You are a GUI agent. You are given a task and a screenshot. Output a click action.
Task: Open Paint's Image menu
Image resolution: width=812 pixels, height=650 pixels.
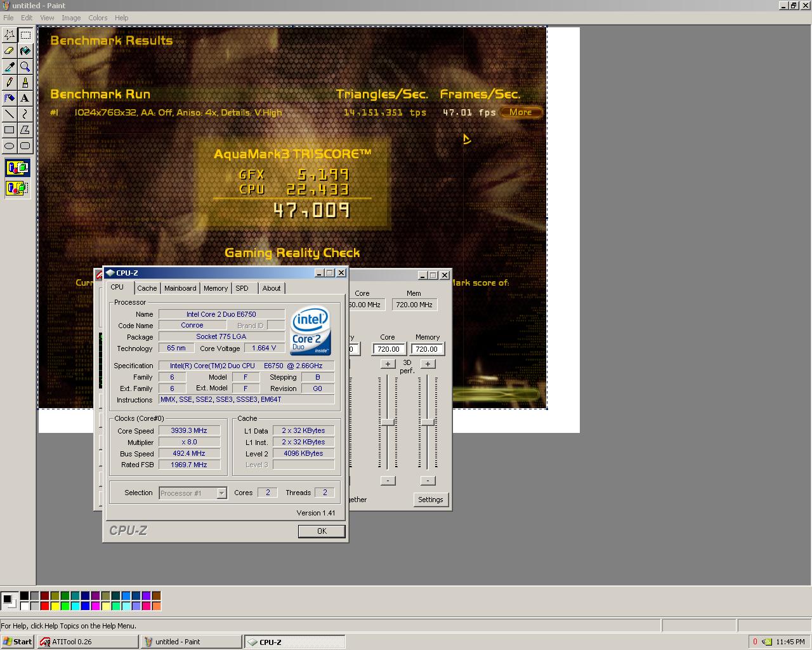tap(71, 18)
